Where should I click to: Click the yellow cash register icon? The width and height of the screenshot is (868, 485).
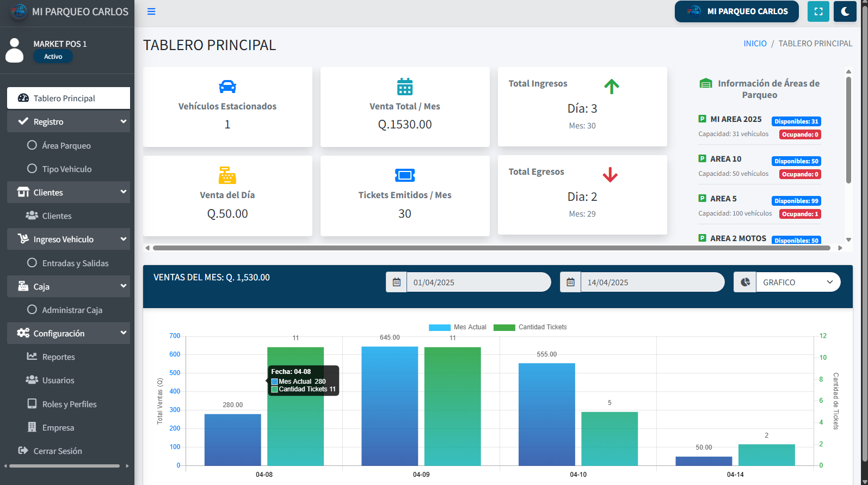pos(227,175)
